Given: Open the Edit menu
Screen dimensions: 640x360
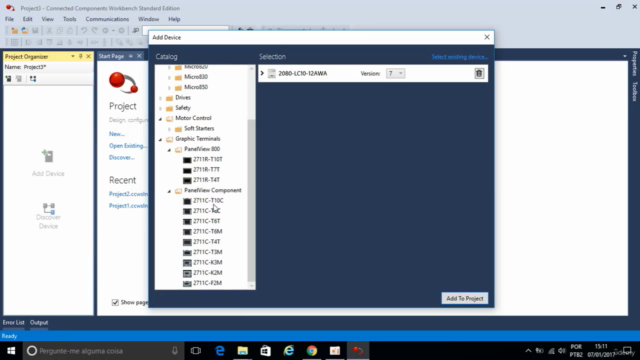Looking at the screenshot, I should tap(27, 19).
